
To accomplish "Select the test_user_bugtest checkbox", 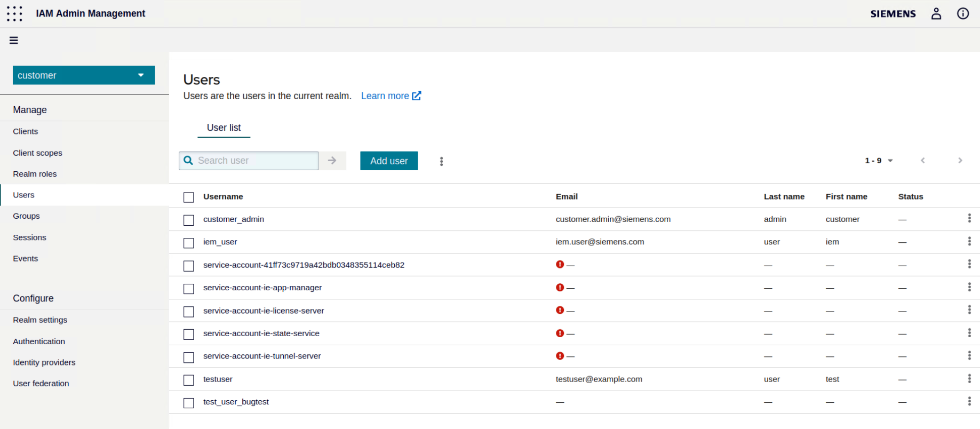I will tap(189, 403).
